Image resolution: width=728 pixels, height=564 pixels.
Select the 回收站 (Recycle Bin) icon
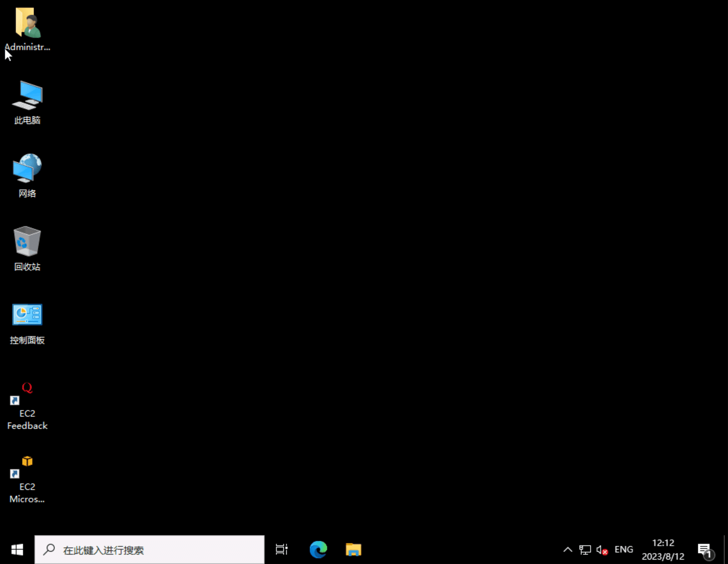[27, 242]
